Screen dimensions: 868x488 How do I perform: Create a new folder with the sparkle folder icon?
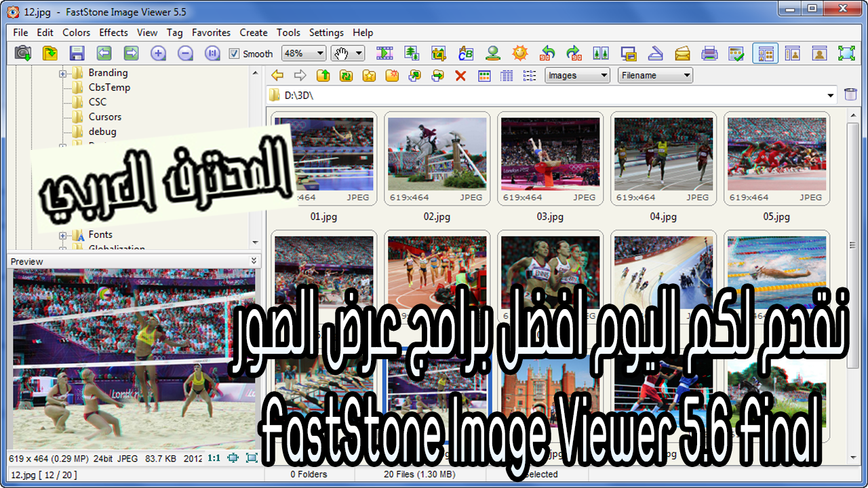pyautogui.click(x=392, y=75)
